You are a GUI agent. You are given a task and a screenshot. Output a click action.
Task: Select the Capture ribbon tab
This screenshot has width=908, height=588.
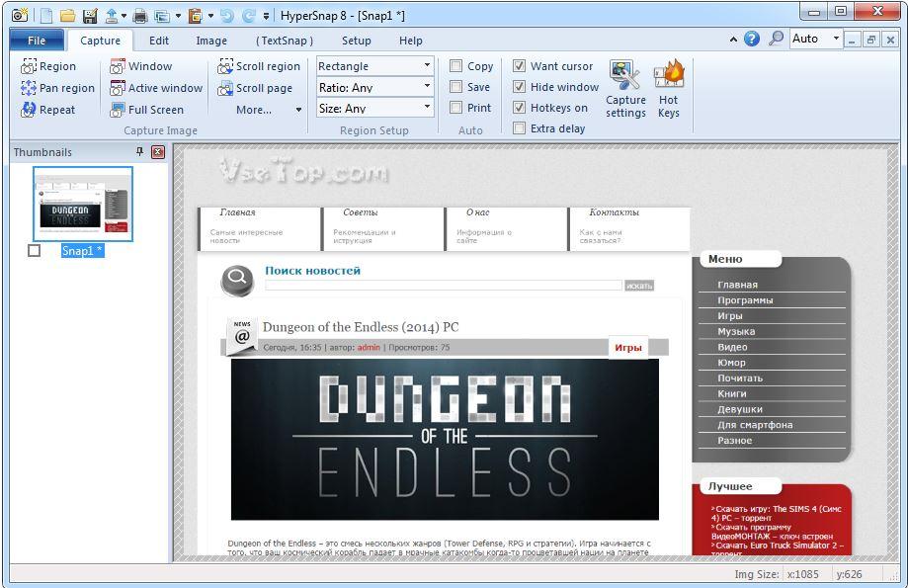click(100, 41)
